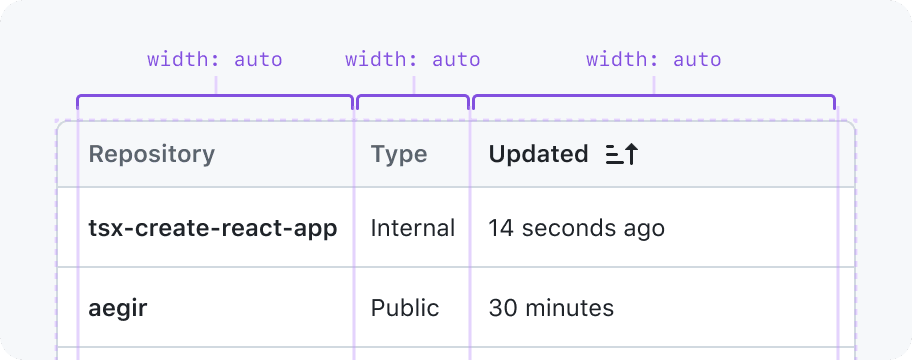Click the sort ascending icon beside Updated

(x=622, y=155)
